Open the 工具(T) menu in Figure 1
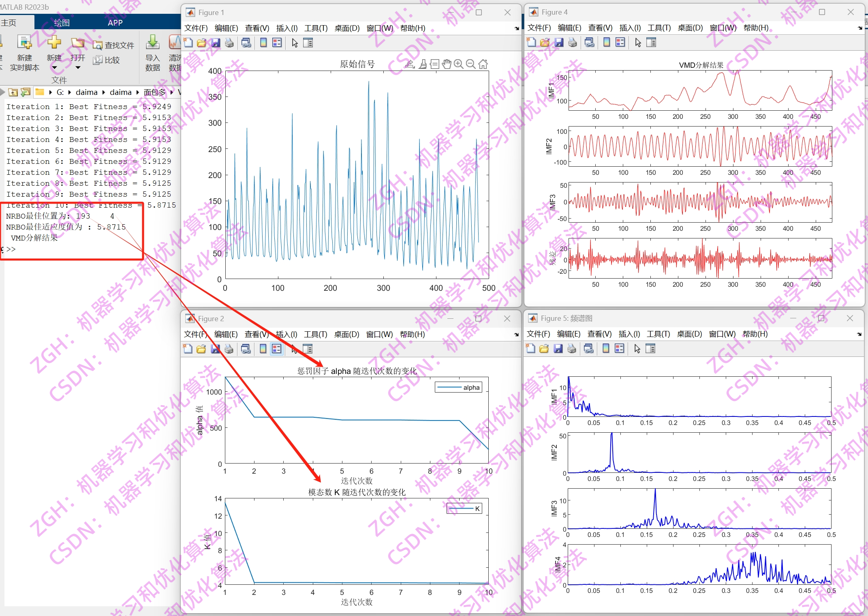The height and width of the screenshot is (616, 868). coord(316,28)
